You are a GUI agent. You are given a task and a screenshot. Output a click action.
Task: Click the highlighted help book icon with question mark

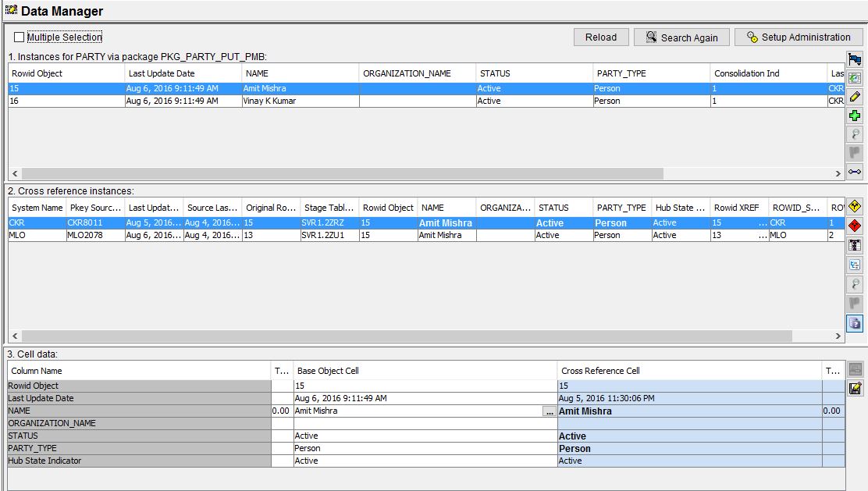pyautogui.click(x=854, y=323)
